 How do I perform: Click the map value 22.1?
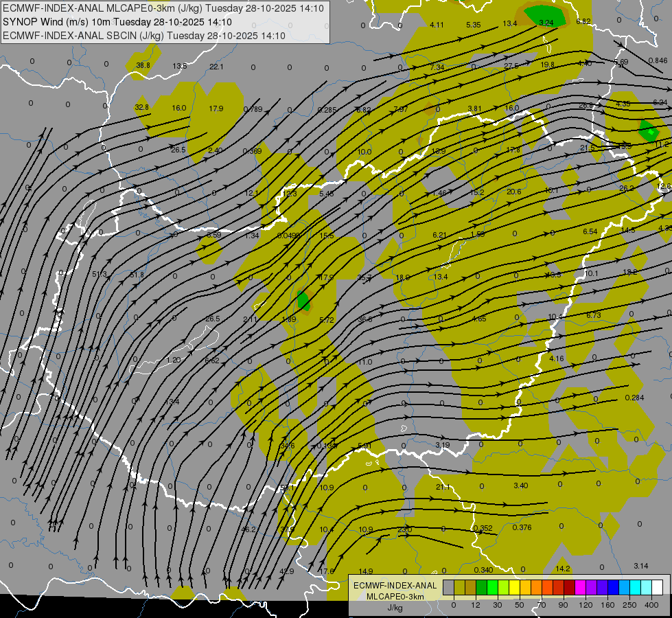pos(216,67)
